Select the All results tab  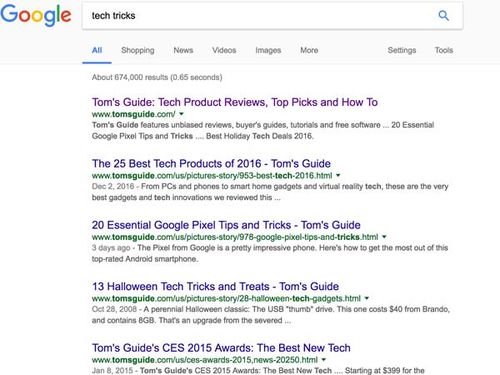tap(97, 50)
